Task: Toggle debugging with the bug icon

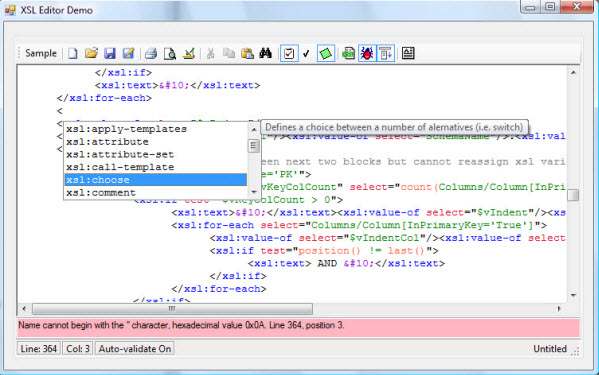Action: pos(367,53)
